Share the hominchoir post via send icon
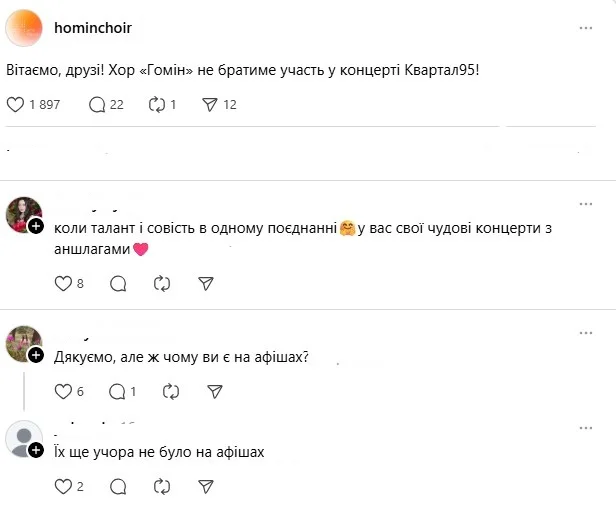 [210, 104]
